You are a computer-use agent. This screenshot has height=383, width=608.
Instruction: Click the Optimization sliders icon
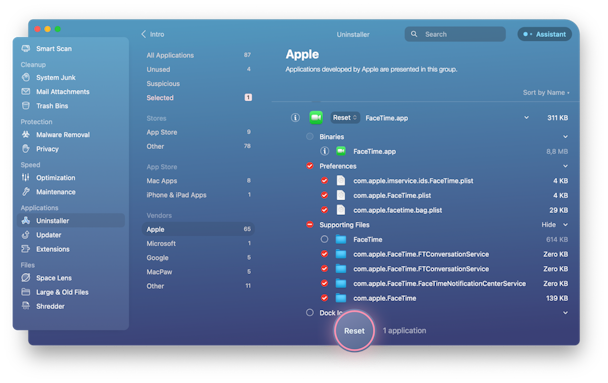click(x=26, y=178)
